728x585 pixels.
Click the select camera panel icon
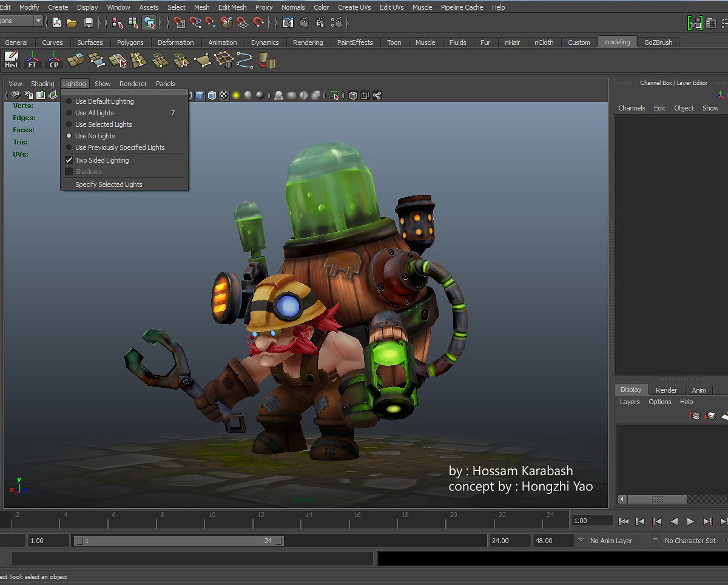[16, 95]
